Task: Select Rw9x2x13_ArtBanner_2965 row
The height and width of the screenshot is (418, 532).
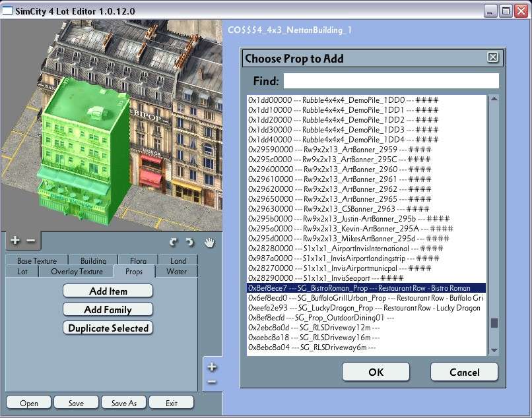Action: pos(366,198)
